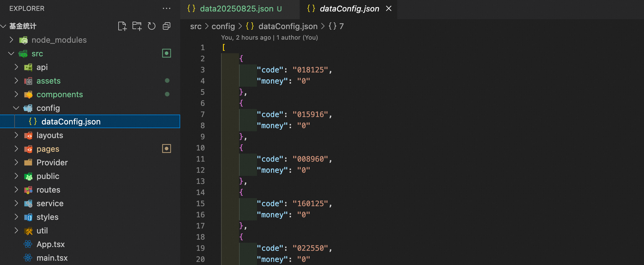
Task: Click the config breadcrumb segment
Action: pos(223,26)
